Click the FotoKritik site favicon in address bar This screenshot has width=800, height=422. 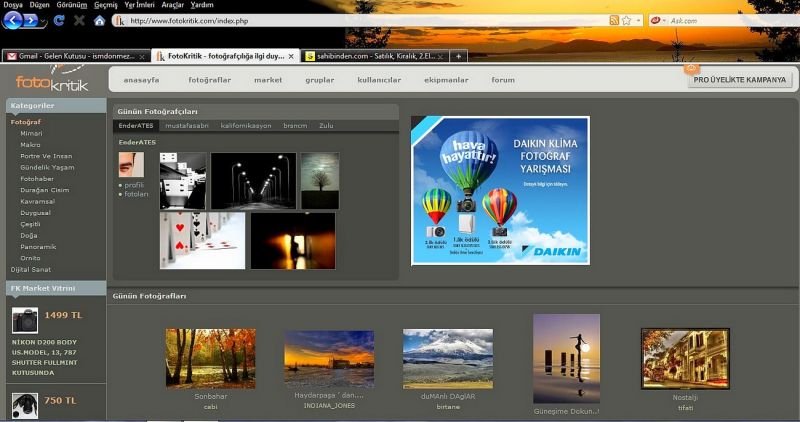(x=120, y=21)
